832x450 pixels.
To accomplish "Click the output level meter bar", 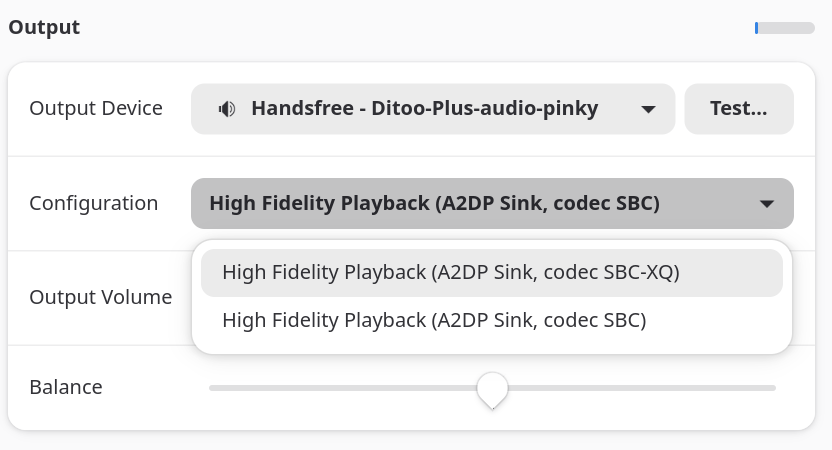I will tap(785, 28).
